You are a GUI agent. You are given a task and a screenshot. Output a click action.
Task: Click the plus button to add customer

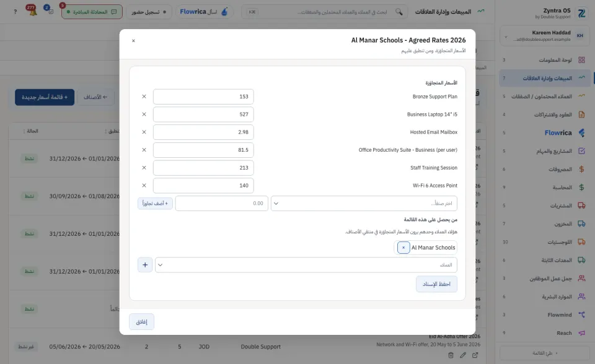(145, 265)
